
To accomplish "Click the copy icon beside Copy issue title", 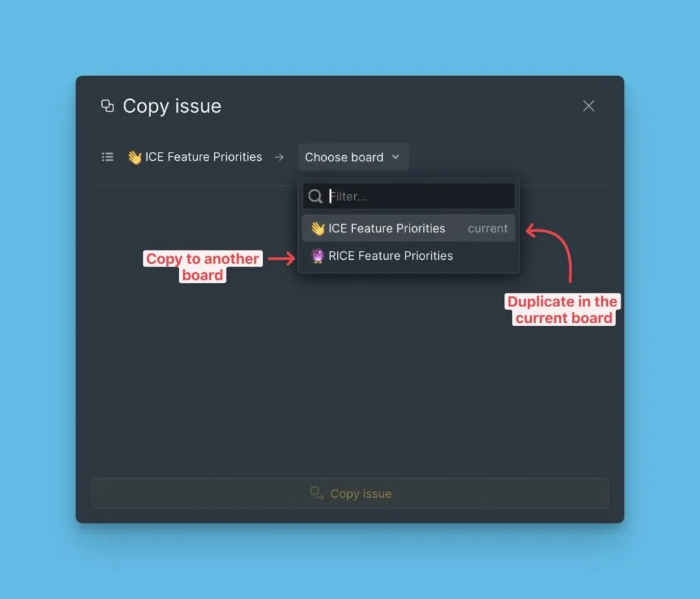I will point(107,106).
